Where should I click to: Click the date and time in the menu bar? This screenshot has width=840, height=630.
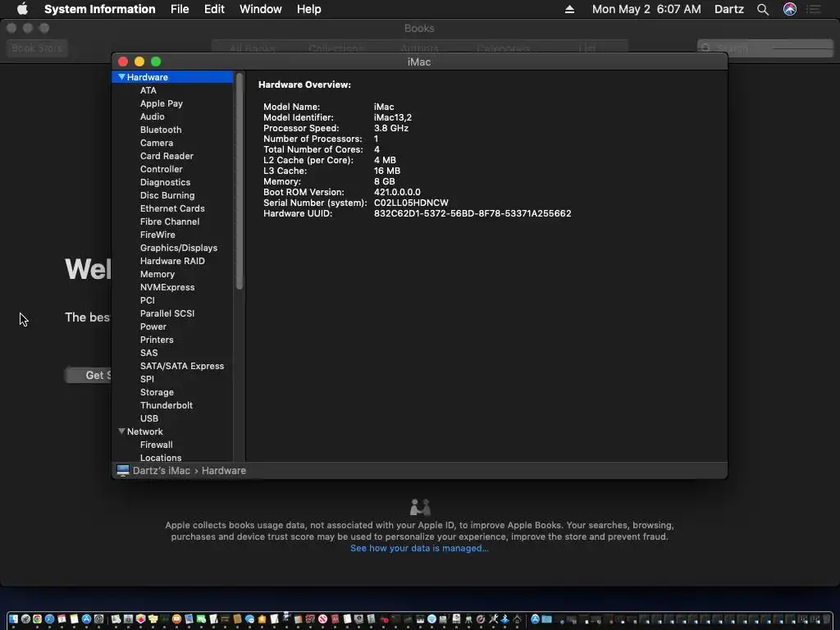[x=646, y=9]
